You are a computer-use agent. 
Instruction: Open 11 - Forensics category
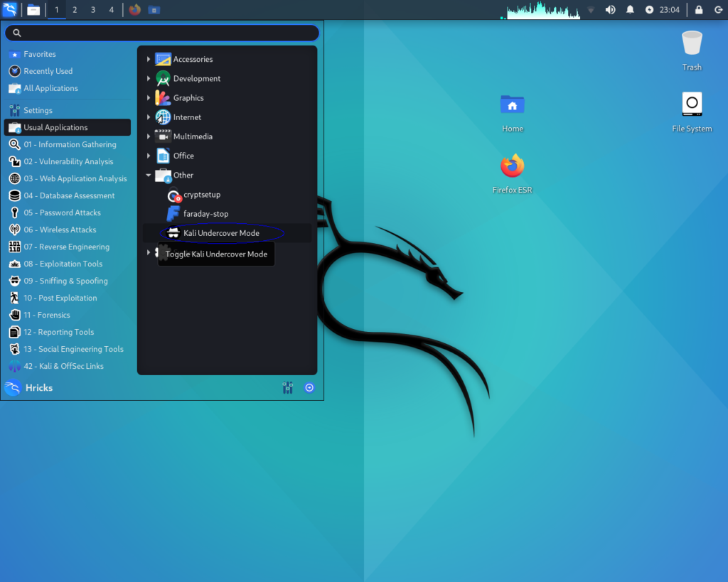point(68,315)
